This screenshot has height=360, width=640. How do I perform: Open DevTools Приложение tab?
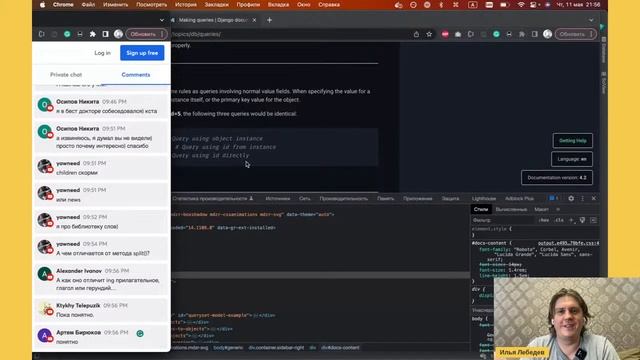(x=418, y=199)
